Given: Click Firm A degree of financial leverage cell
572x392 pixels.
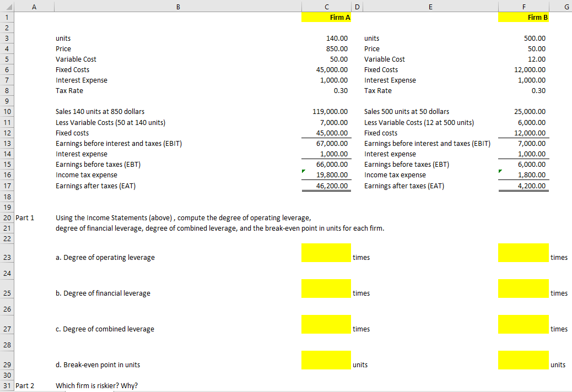Looking at the screenshot, I should [x=326, y=288].
